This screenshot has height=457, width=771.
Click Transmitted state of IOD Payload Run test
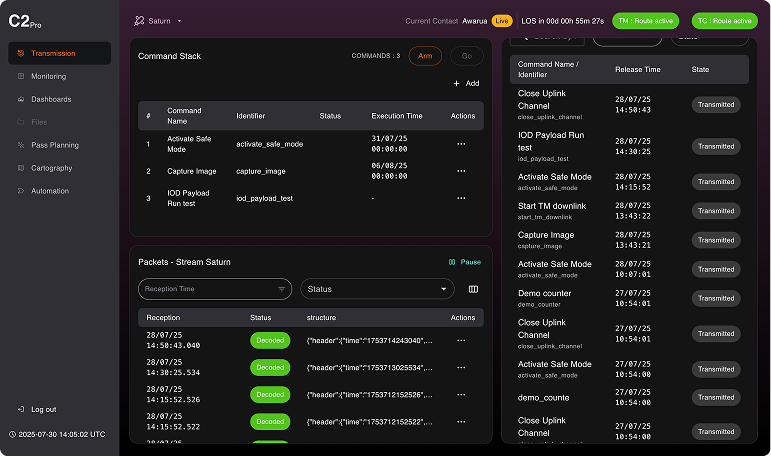point(716,147)
